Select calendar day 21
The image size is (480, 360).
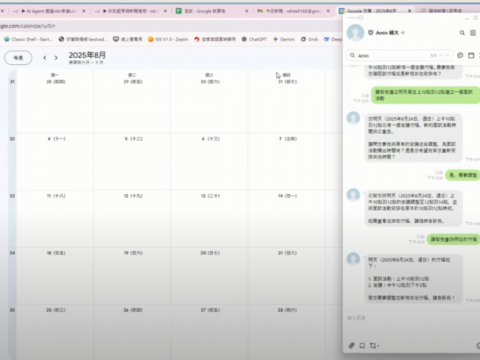coord(288,253)
